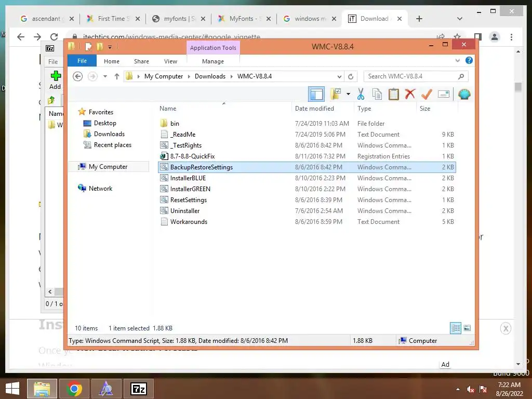The height and width of the screenshot is (399, 532).
Task: Click the orange checkmark toolbar icon
Action: (x=427, y=94)
